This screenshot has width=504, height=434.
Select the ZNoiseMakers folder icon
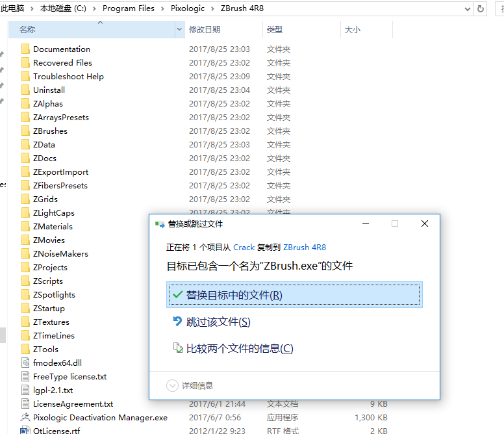[x=26, y=254]
